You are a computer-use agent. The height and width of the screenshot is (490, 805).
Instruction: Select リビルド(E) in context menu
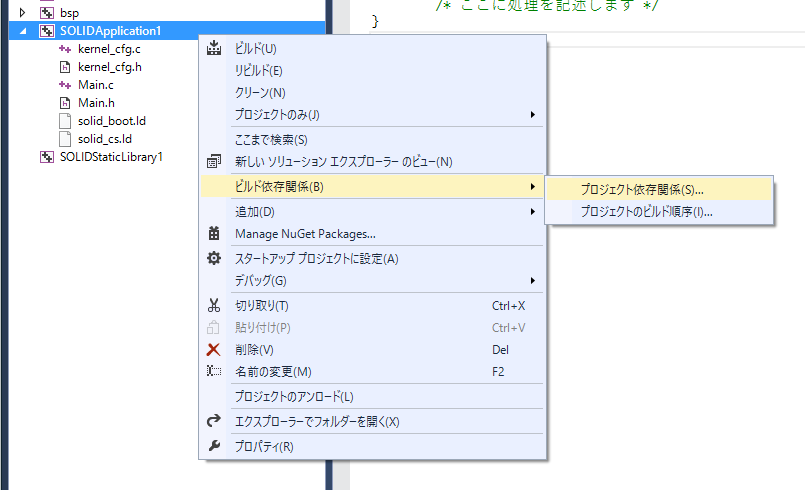[258, 70]
